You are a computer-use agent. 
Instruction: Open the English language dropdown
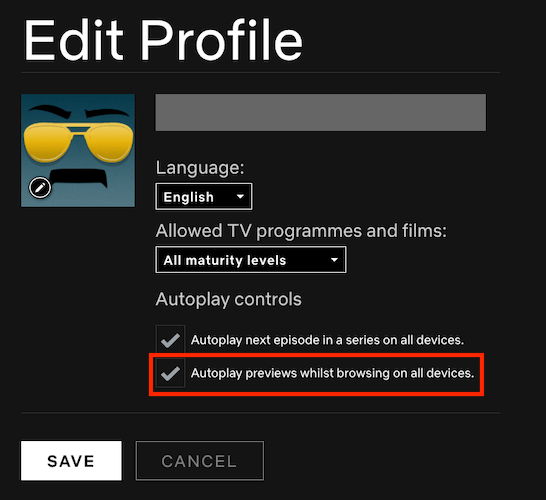204,197
